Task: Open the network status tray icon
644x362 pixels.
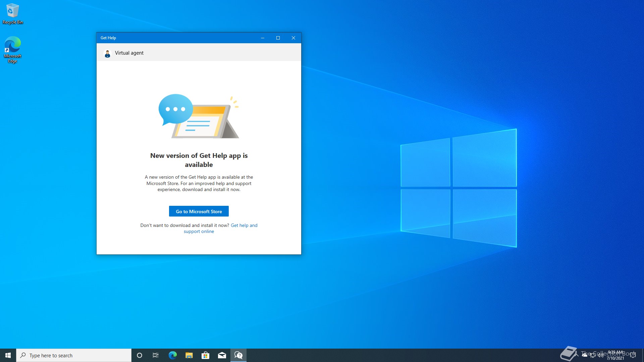Action: point(593,355)
